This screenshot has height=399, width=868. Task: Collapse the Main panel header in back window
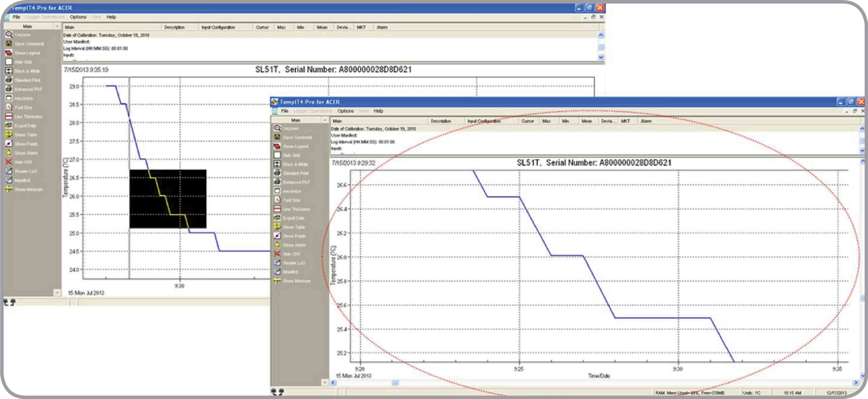point(57,26)
